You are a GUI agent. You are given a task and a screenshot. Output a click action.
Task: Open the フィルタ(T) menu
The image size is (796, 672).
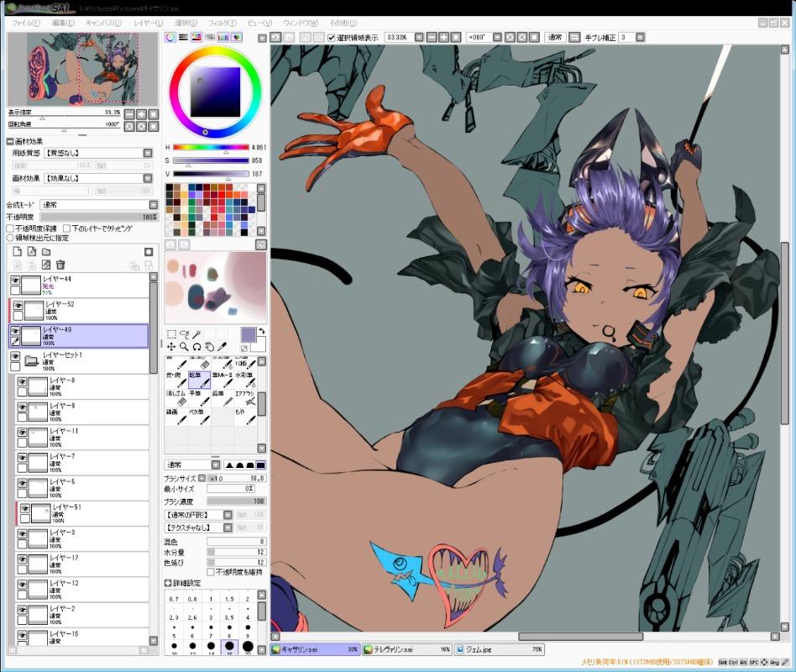coord(222,23)
